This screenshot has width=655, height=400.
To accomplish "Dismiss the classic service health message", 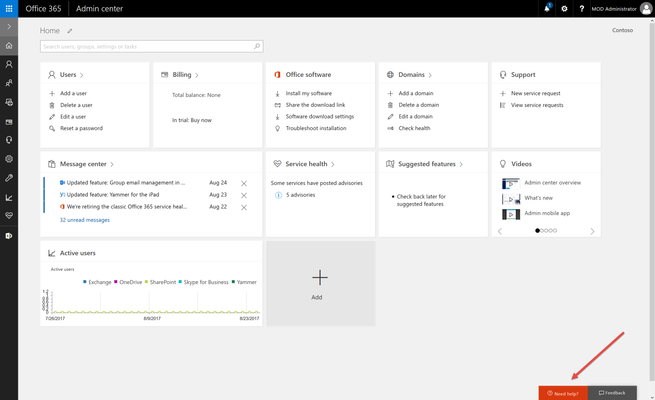I will [x=244, y=208].
